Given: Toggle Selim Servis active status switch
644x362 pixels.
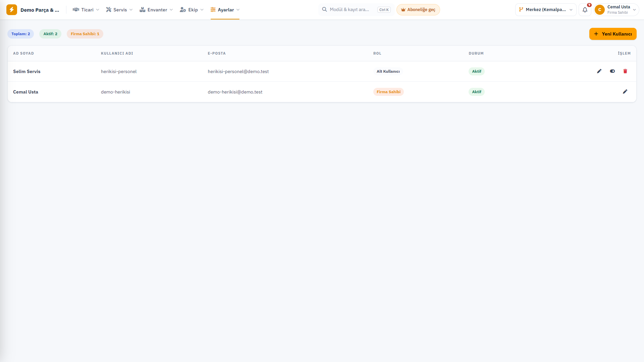Looking at the screenshot, I should [612, 71].
